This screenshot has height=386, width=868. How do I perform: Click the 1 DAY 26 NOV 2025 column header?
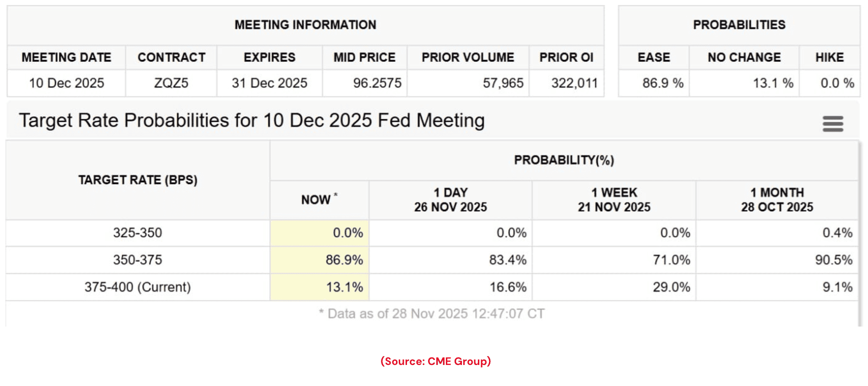(x=450, y=199)
